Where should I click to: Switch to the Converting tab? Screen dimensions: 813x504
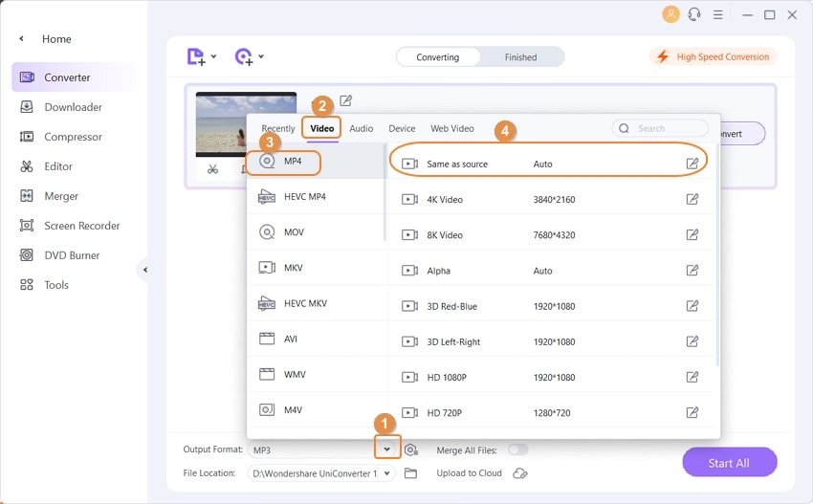[438, 57]
